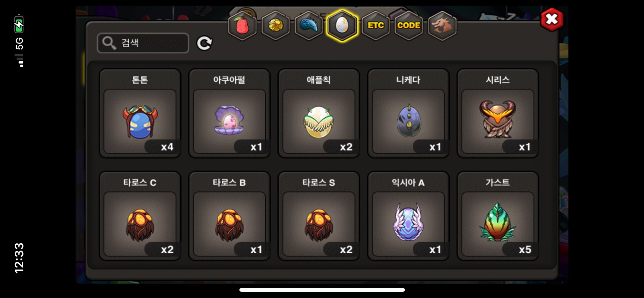Open the fruit food category tab
This screenshot has width=644, height=298.
242,26
